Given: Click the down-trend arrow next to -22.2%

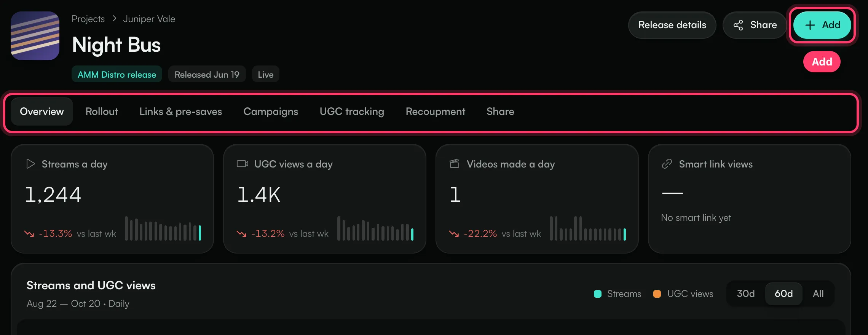Looking at the screenshot, I should tap(454, 233).
